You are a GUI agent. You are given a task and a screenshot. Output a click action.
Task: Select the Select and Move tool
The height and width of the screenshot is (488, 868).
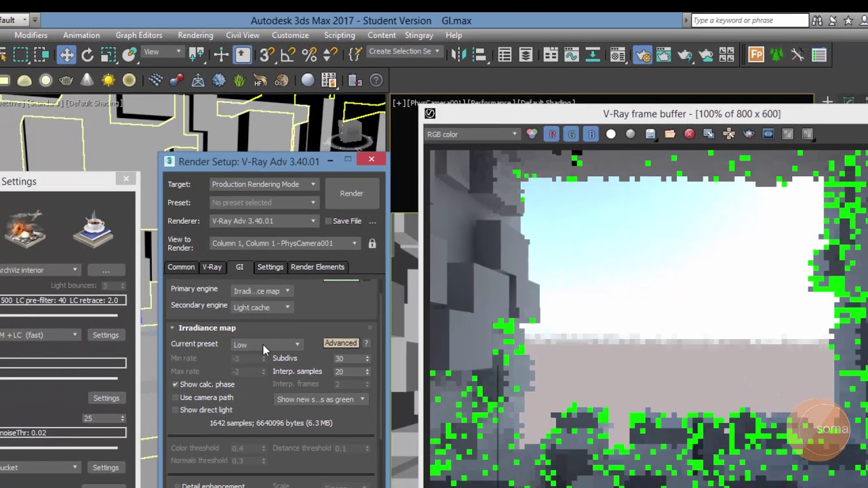tap(66, 55)
